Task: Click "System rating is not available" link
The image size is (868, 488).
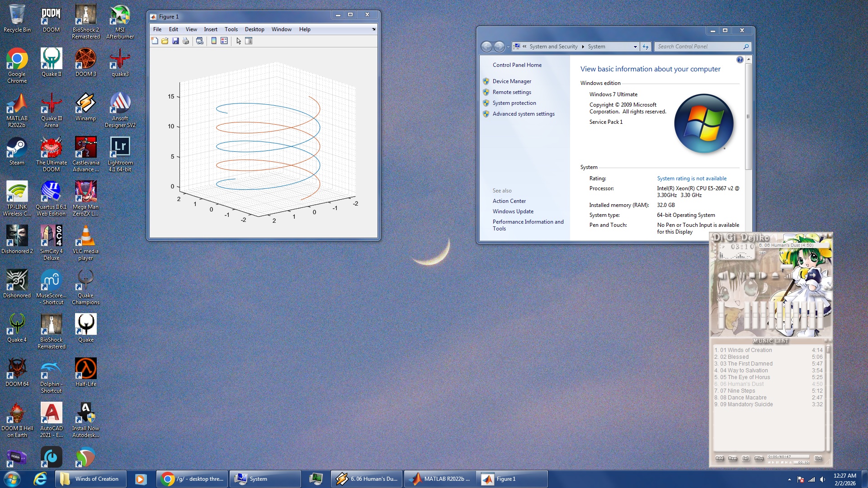Action: (692, 178)
